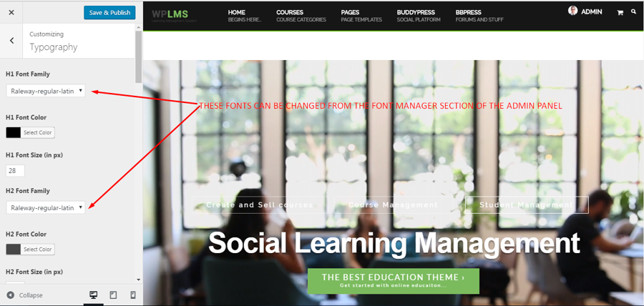Go back using the left chevron icon

[11, 40]
